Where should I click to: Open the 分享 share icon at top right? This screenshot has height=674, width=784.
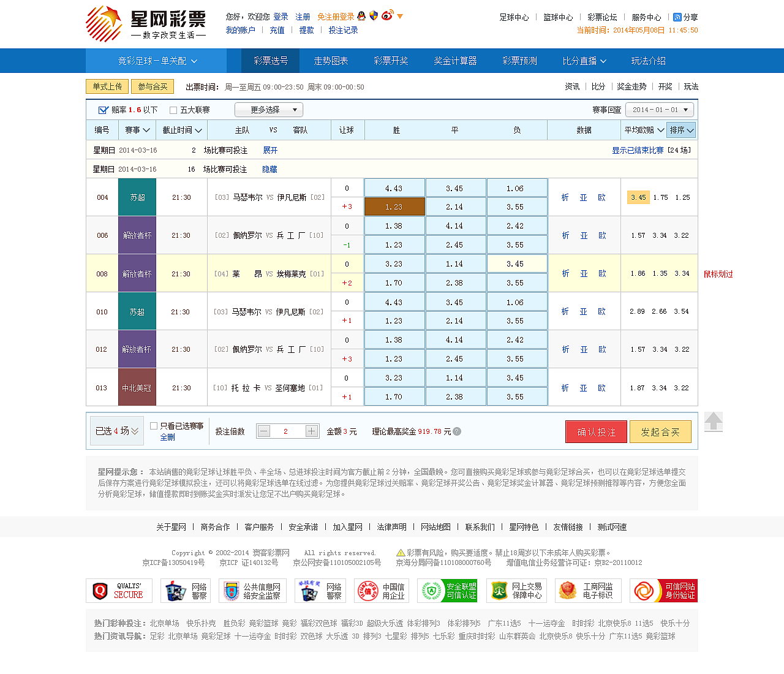[677, 17]
